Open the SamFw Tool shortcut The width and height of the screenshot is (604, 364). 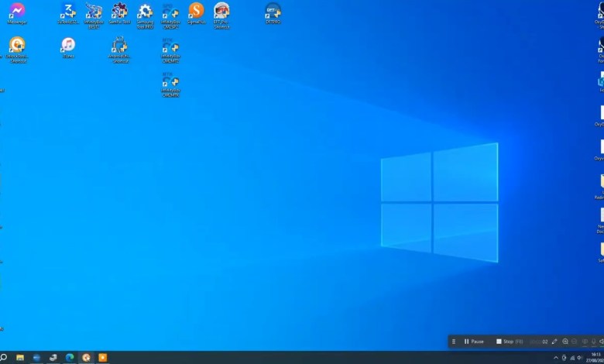tap(119, 12)
